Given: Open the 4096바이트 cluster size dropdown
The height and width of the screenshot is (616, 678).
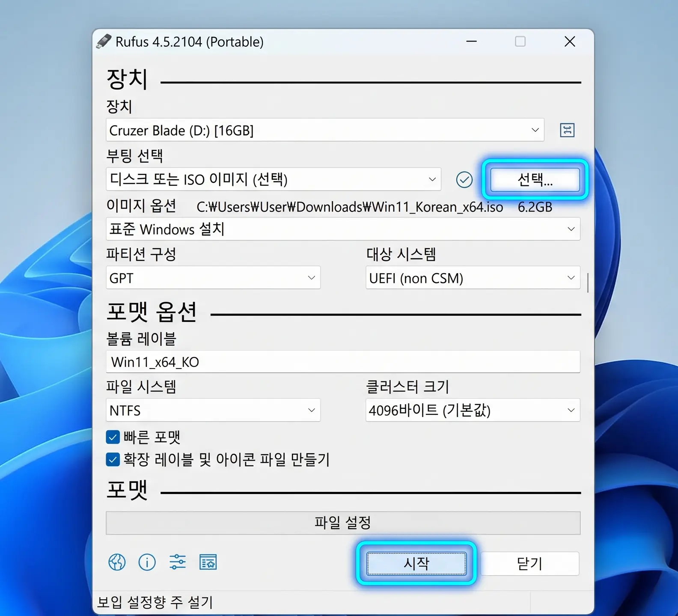Looking at the screenshot, I should (x=473, y=410).
